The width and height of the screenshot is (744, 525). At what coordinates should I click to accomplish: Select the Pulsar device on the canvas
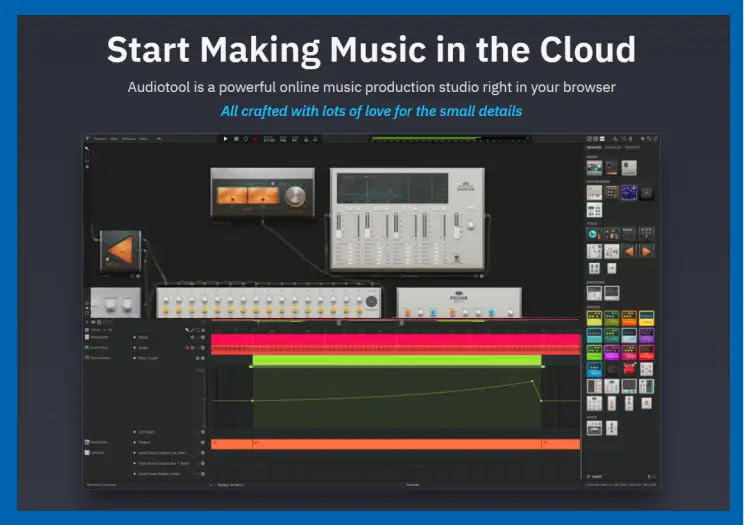(x=459, y=302)
